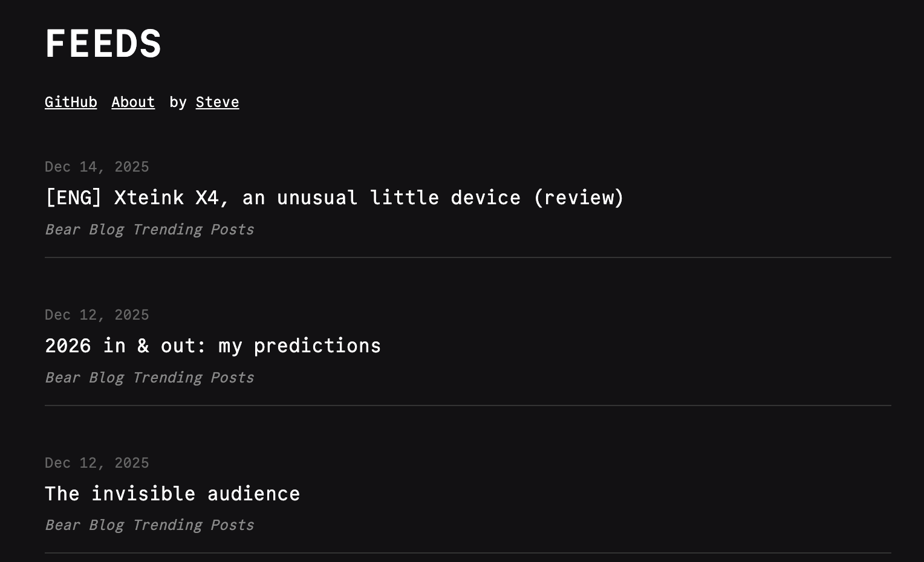Click divider line below The invisible audience

pyautogui.click(x=467, y=553)
